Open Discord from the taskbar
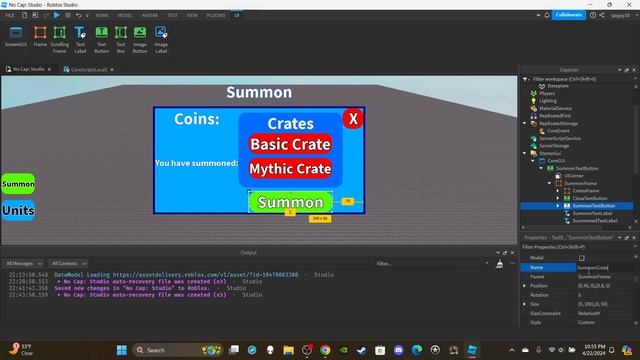This screenshot has width=640, height=360. coord(398,350)
